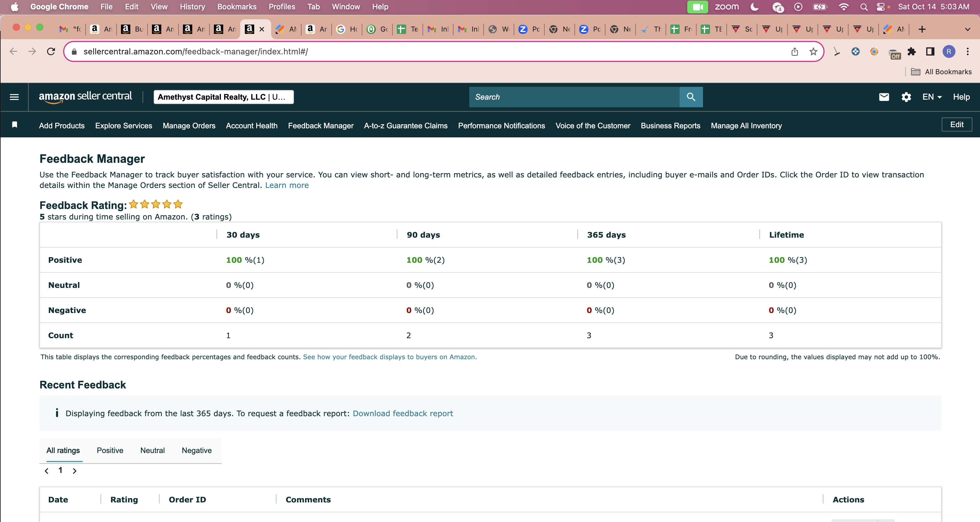Open Performance Notifications

coord(501,126)
